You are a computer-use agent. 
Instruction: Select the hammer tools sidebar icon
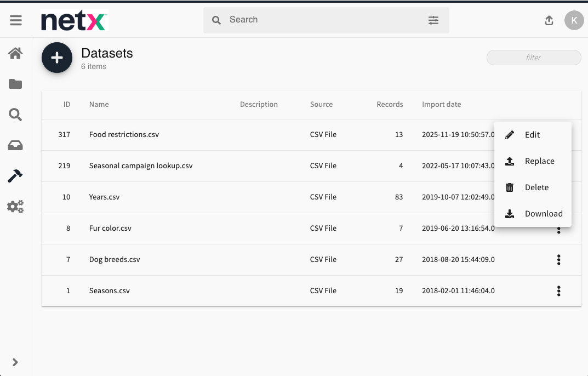coord(15,176)
